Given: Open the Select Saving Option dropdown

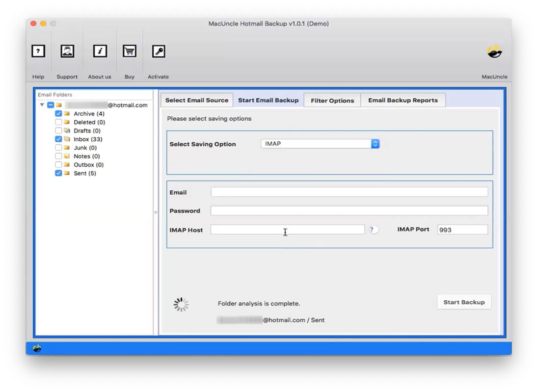Looking at the screenshot, I should [320, 143].
